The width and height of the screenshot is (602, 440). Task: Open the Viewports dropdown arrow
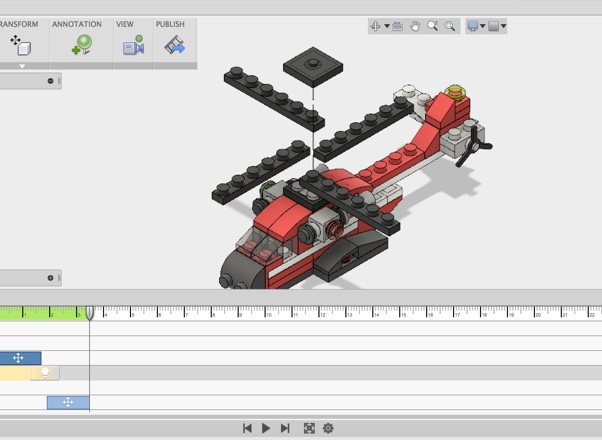coord(503,26)
